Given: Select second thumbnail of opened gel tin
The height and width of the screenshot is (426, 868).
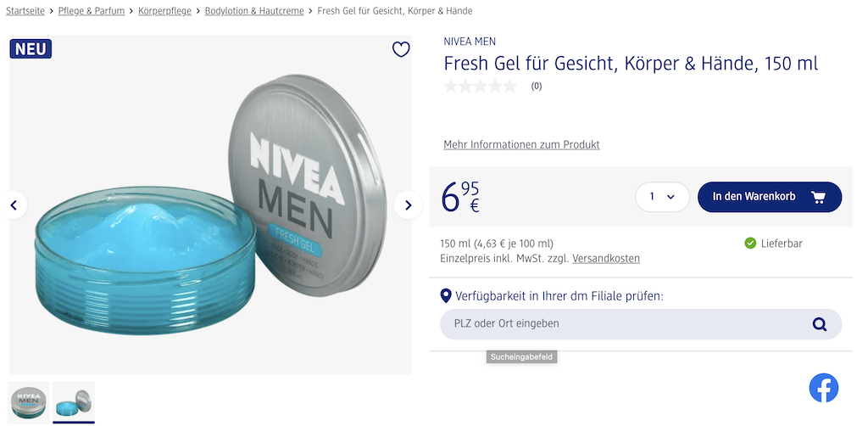Looking at the screenshot, I should pyautogui.click(x=74, y=401).
